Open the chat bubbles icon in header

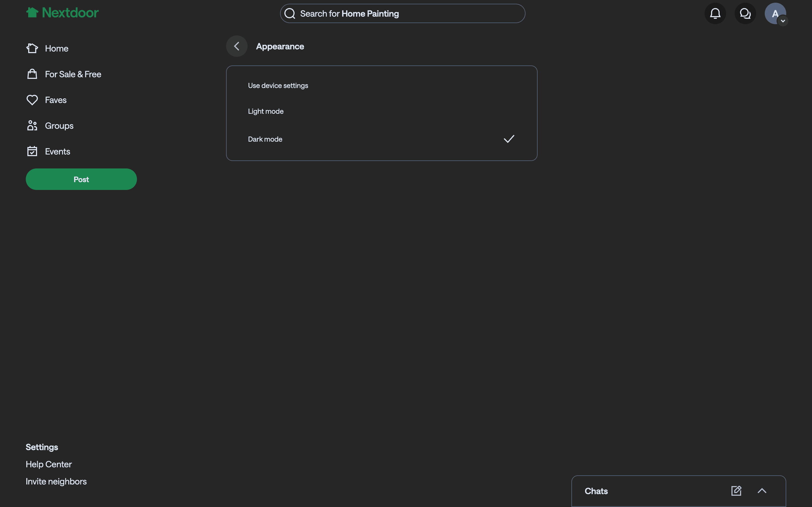tap(745, 13)
